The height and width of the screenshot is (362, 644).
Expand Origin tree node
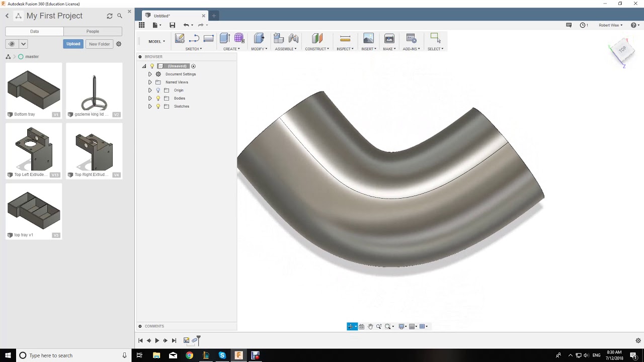(x=149, y=90)
